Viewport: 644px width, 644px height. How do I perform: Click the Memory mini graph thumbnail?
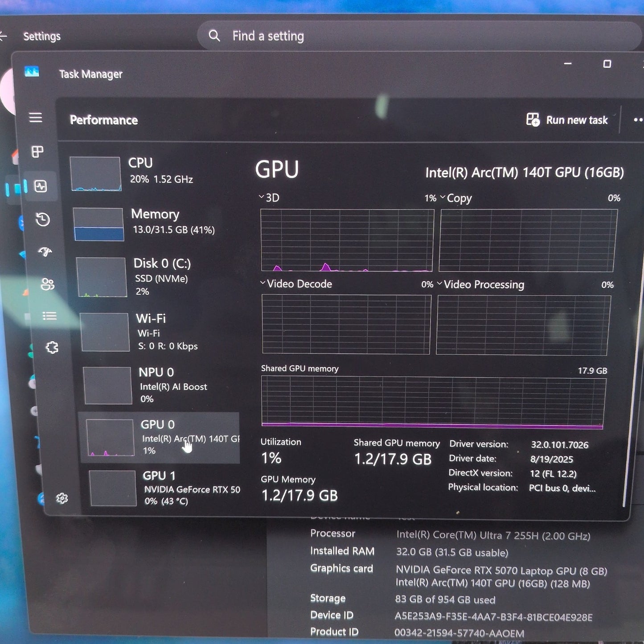[98, 225]
